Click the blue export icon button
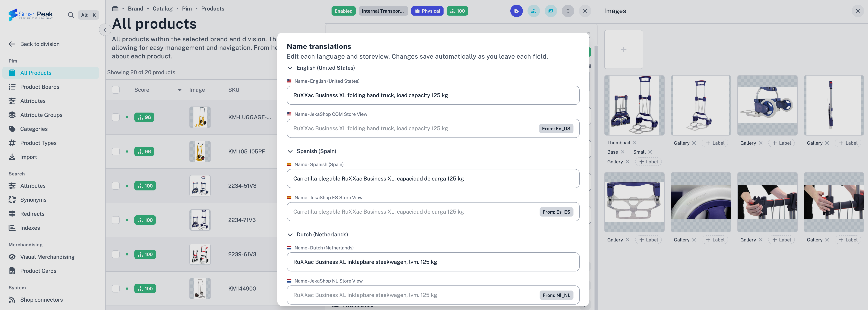Screen dimensions: 868x310 516,11
